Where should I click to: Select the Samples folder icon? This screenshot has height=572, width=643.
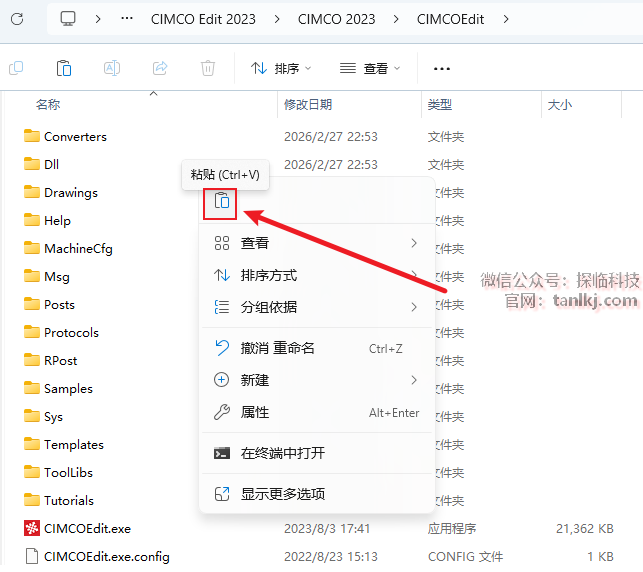pos(32,388)
